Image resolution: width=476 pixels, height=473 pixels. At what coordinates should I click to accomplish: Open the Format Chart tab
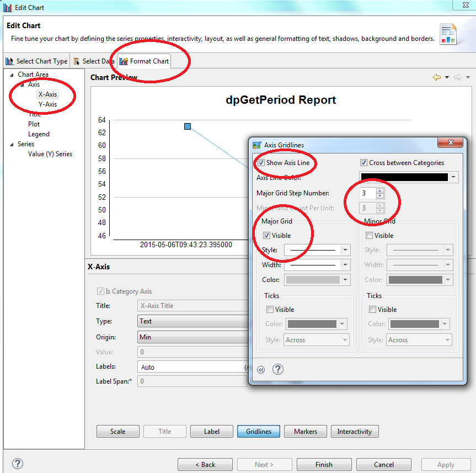pos(144,61)
